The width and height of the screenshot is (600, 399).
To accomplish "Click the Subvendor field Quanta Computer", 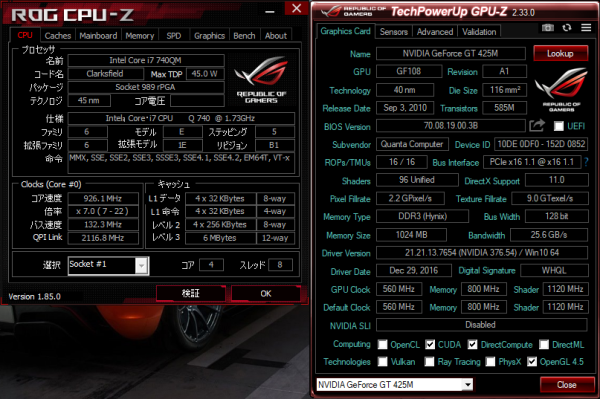I will click(412, 144).
